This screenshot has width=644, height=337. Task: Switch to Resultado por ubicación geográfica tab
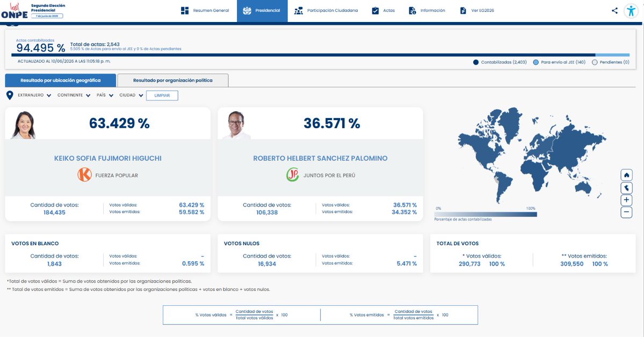[60, 80]
